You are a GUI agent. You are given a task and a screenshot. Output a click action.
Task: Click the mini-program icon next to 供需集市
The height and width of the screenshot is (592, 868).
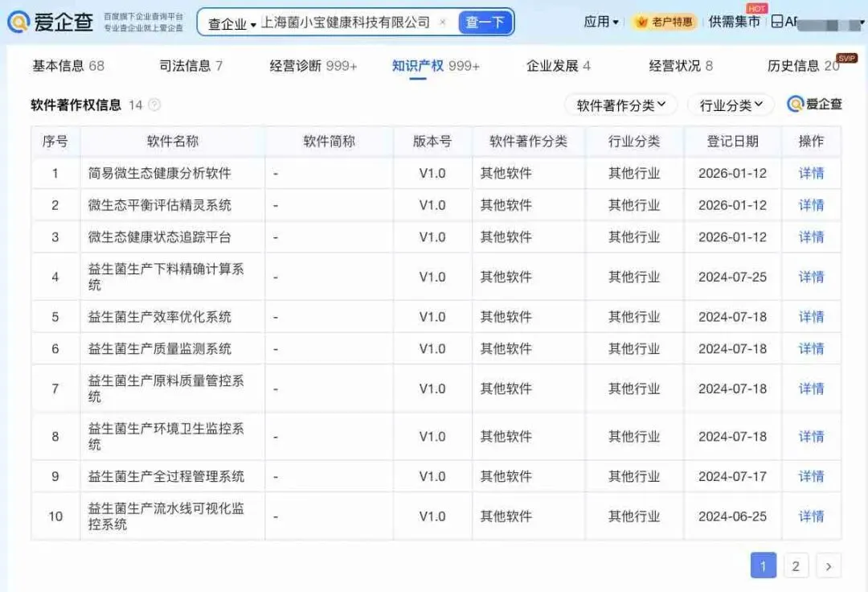point(777,23)
